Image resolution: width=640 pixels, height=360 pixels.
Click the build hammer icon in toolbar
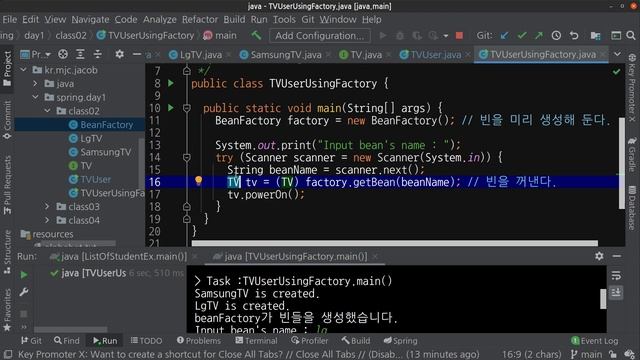(256, 36)
